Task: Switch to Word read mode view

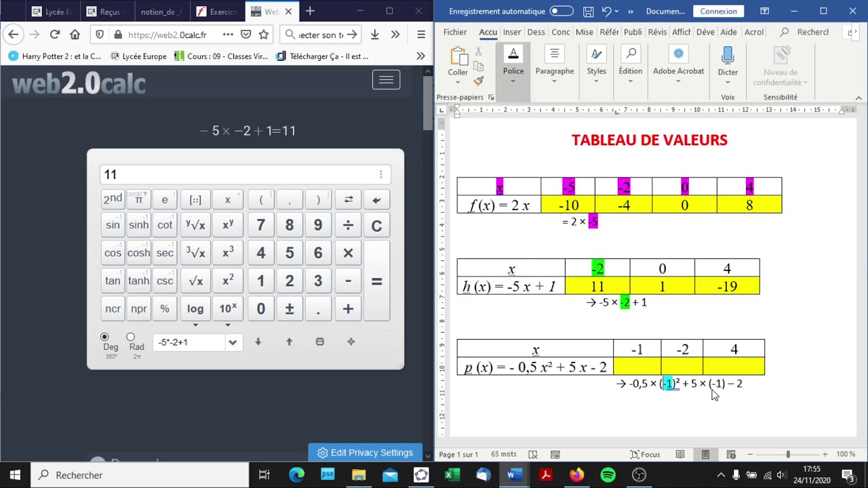Action: (680, 454)
